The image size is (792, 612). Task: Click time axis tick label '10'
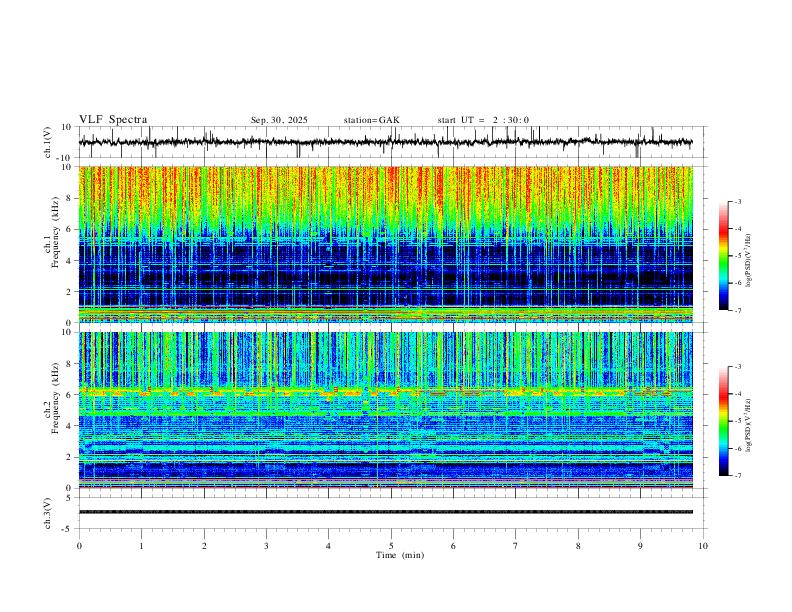(703, 546)
